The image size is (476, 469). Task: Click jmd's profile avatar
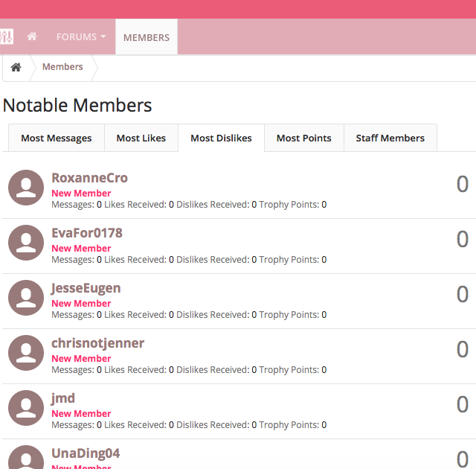point(26,408)
